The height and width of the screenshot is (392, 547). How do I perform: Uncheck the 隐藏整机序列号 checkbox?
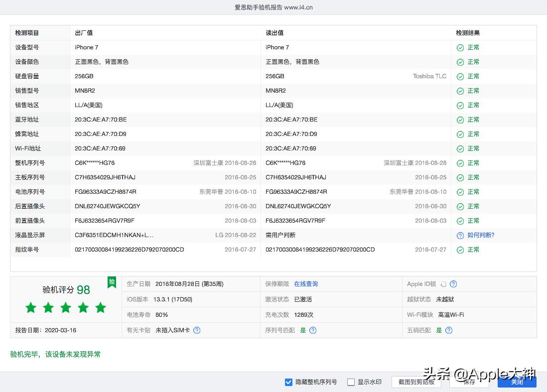pyautogui.click(x=288, y=382)
